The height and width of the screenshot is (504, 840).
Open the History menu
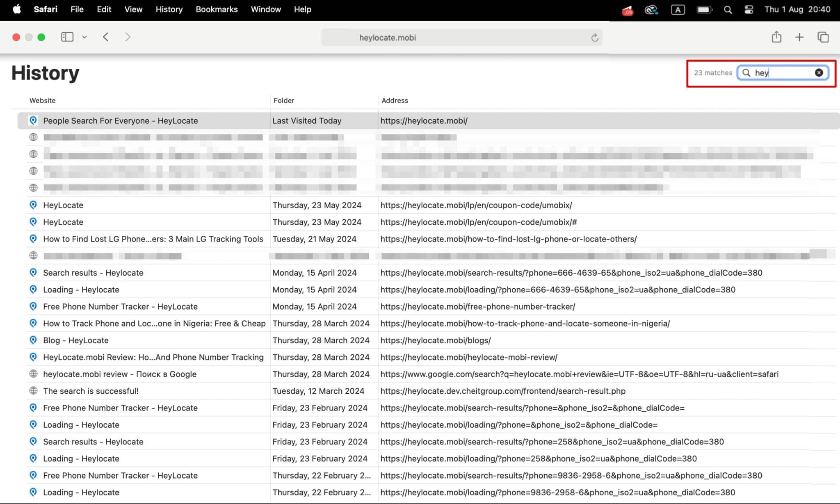click(169, 9)
